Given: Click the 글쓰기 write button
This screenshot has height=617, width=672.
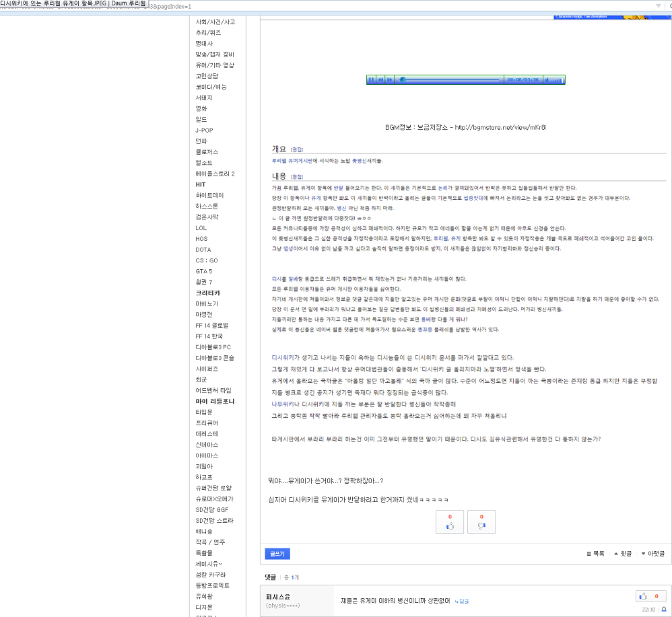Looking at the screenshot, I should [x=277, y=554].
